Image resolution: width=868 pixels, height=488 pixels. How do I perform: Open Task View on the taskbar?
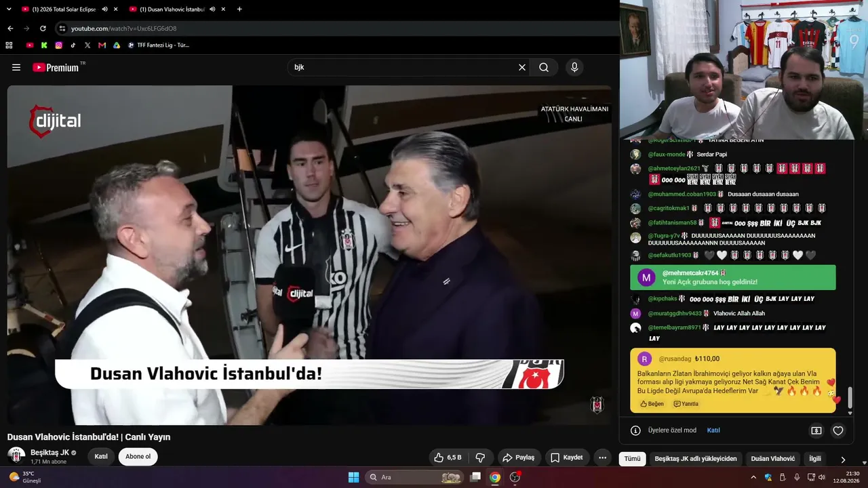[x=476, y=477]
